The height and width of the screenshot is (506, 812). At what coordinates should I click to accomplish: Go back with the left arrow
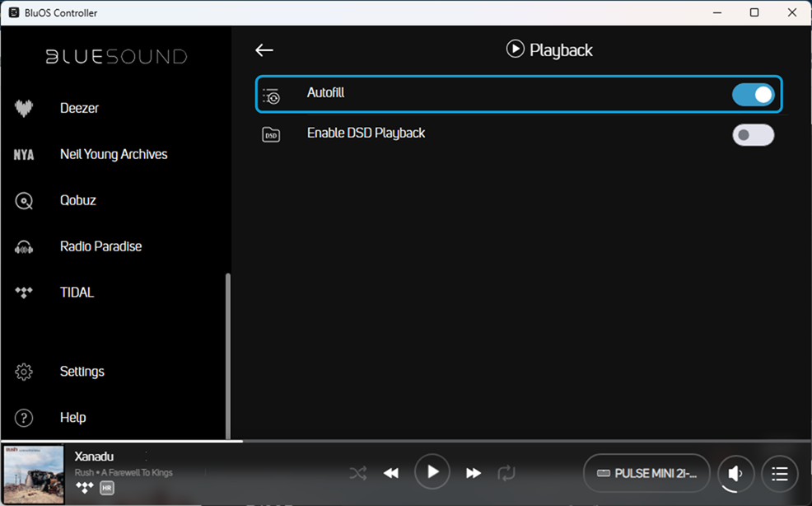[x=264, y=49]
